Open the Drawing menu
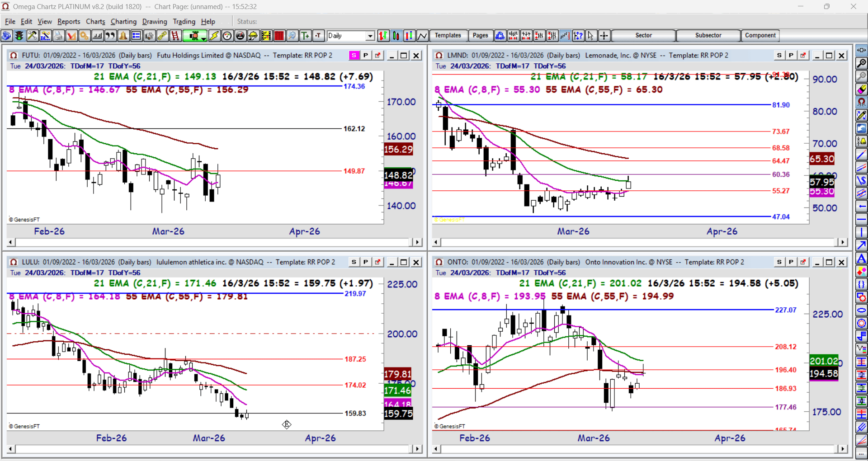868x461 pixels. point(155,22)
